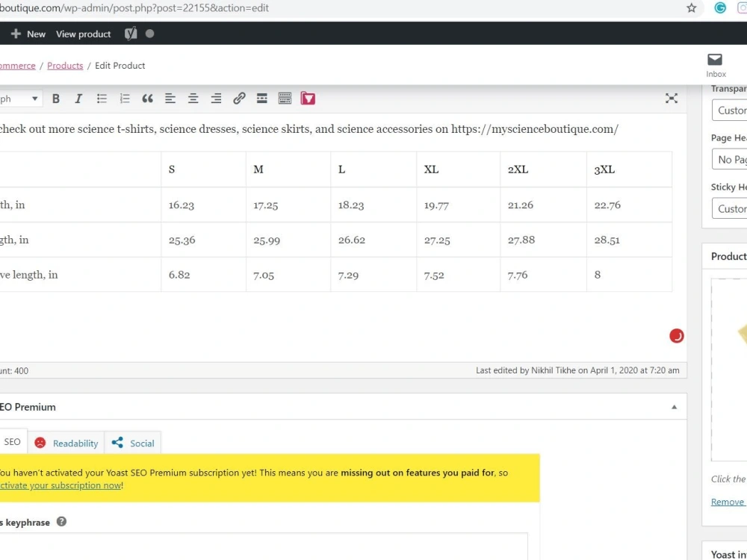
Task: Click the pink shortcode toolbar icon
Action: [308, 99]
